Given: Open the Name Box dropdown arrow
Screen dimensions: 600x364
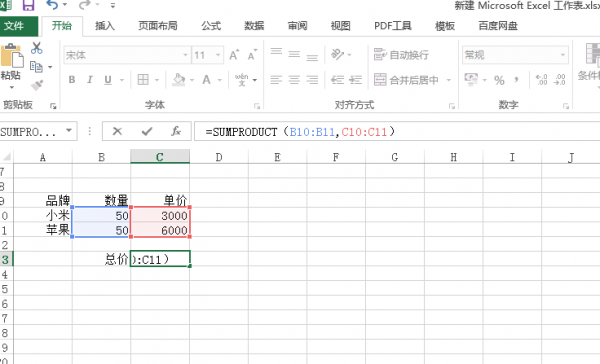Looking at the screenshot, I should [69, 131].
